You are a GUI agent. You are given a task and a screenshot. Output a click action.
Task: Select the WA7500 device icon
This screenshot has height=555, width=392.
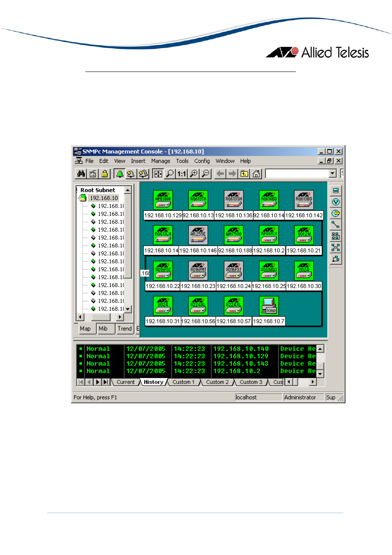click(x=233, y=235)
